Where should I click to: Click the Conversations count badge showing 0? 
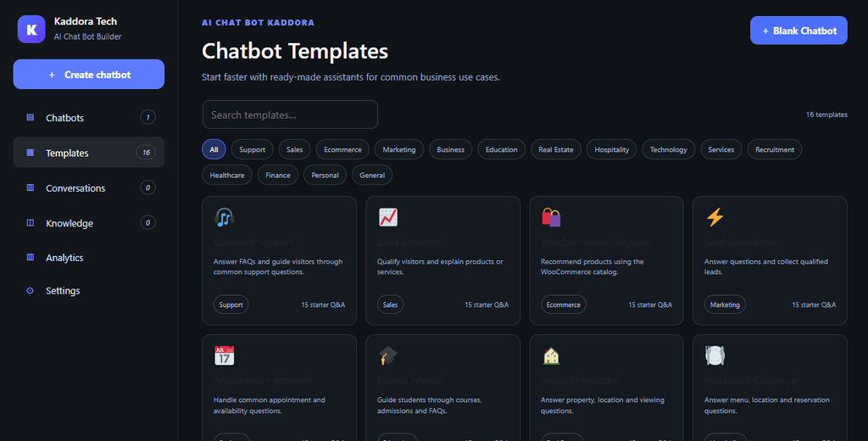point(147,187)
